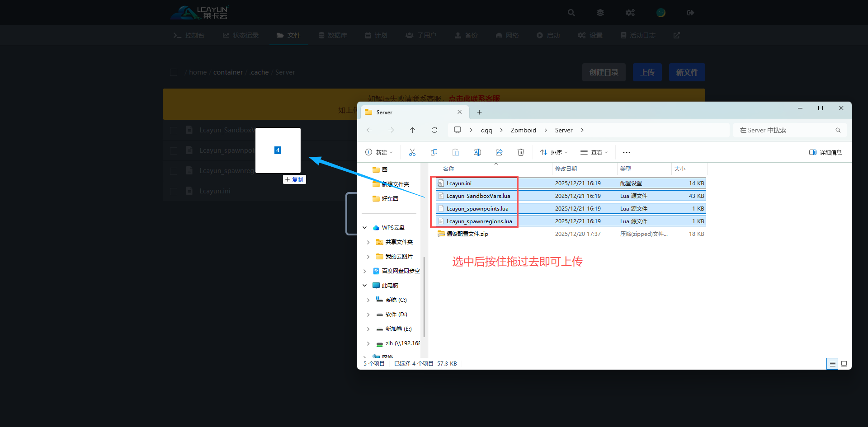Viewport: 868px width, 427px height.
Task: Click the Rename icon in Explorer toolbar
Action: (477, 153)
